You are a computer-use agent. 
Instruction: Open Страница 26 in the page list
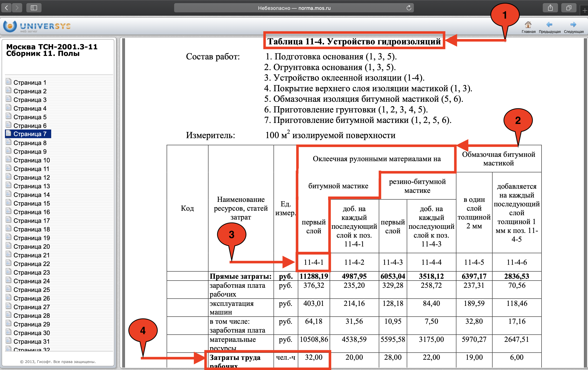[31, 298]
